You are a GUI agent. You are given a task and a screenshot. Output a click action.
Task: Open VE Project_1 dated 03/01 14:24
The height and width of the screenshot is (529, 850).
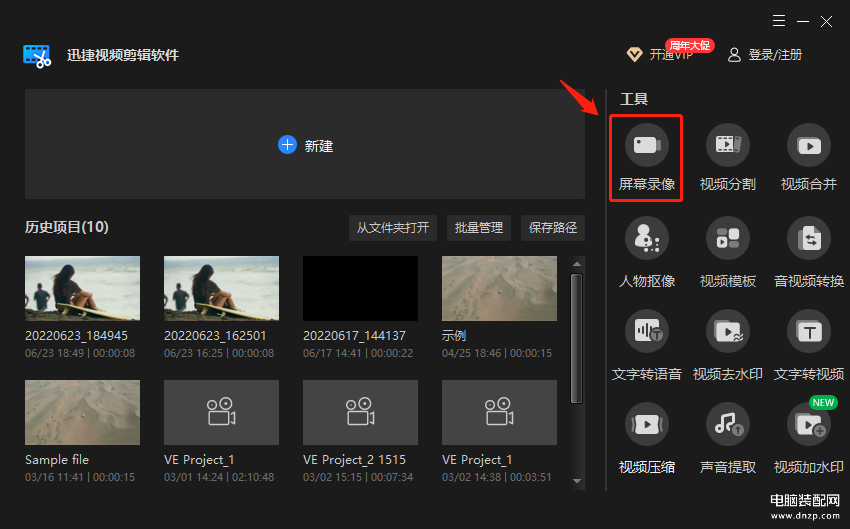pos(221,412)
